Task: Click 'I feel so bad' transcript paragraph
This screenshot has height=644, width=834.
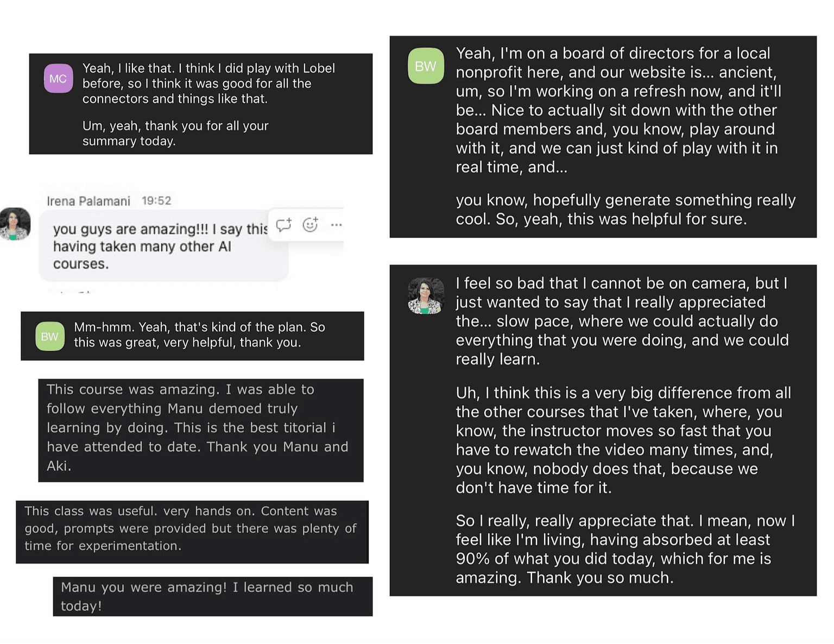Action: click(x=622, y=321)
